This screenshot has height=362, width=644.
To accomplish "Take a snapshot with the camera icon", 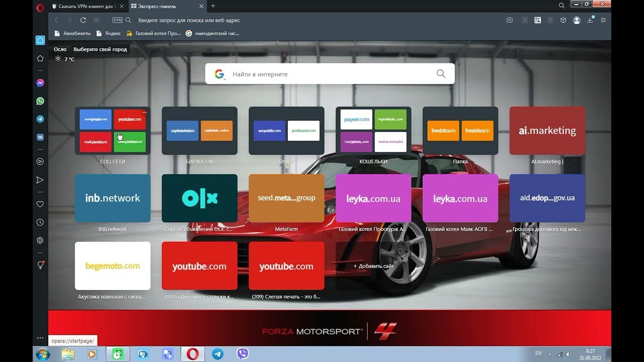I will 510,20.
